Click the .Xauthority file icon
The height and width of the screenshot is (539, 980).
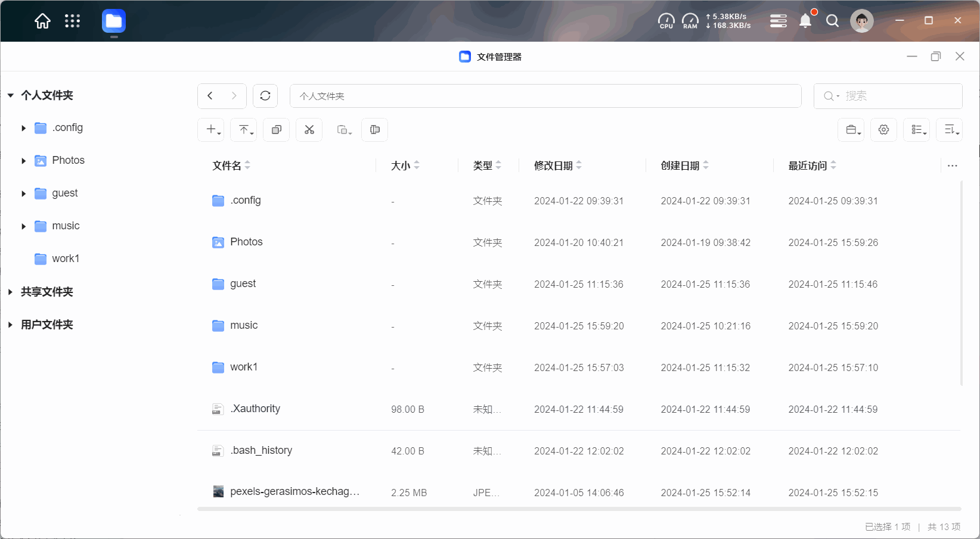pyautogui.click(x=218, y=409)
